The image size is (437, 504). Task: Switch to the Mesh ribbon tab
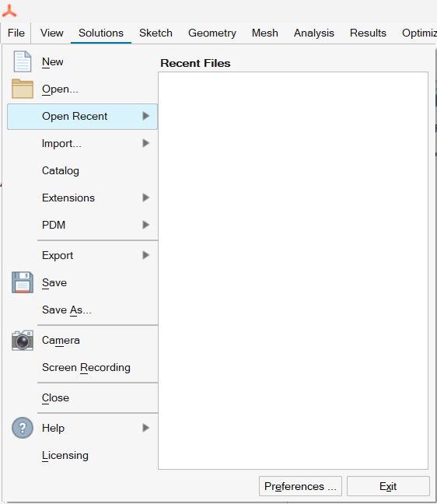[x=265, y=33]
